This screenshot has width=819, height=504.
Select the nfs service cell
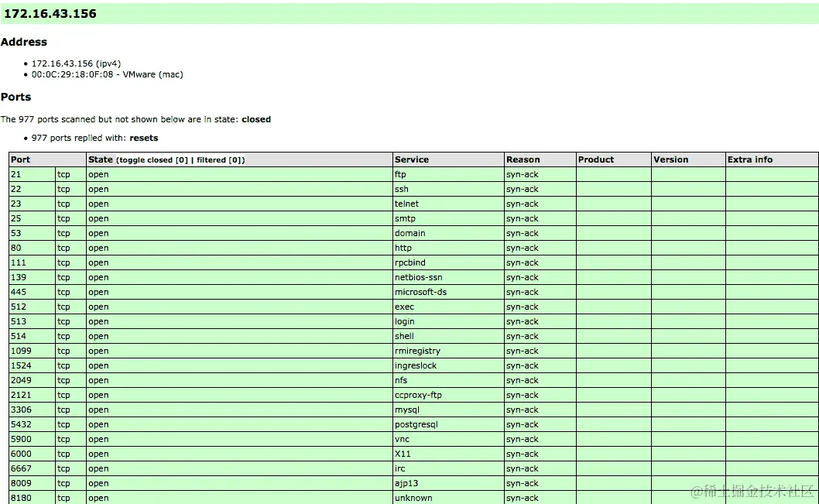pos(447,380)
